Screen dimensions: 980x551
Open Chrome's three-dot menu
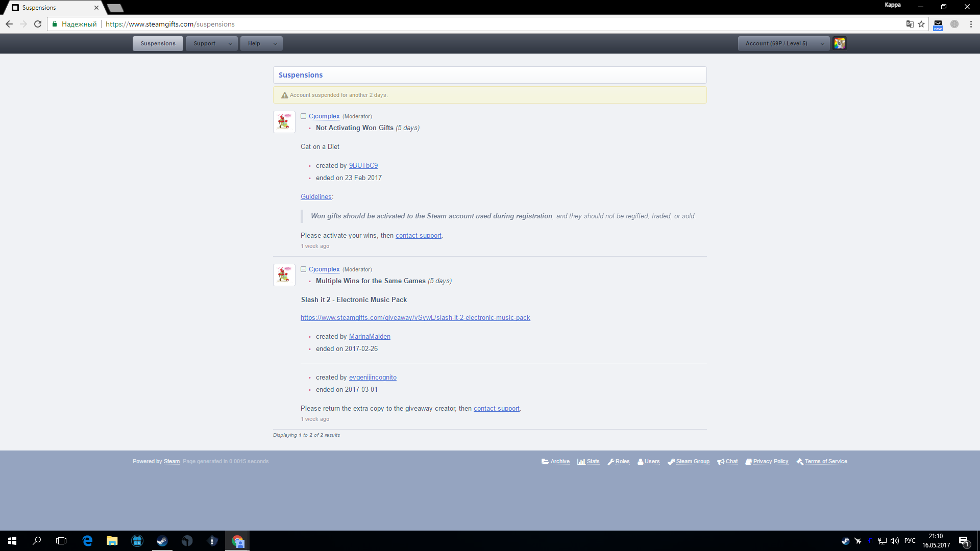click(971, 24)
